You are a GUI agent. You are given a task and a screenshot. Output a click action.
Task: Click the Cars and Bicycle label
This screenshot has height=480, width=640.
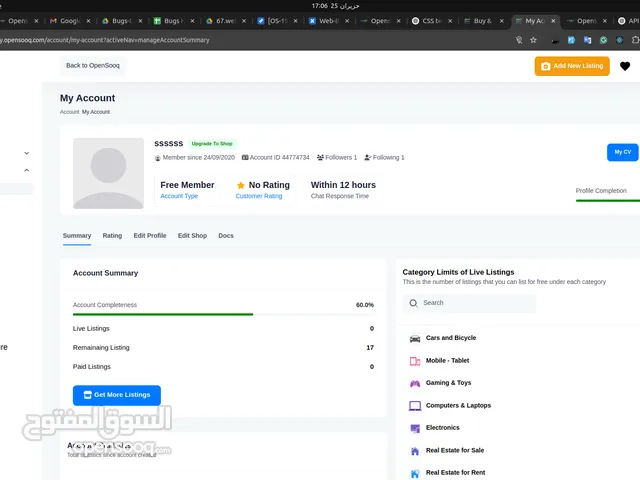[451, 338]
